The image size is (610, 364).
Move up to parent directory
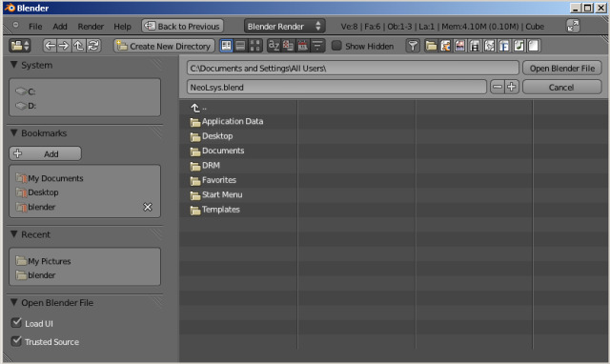point(78,46)
